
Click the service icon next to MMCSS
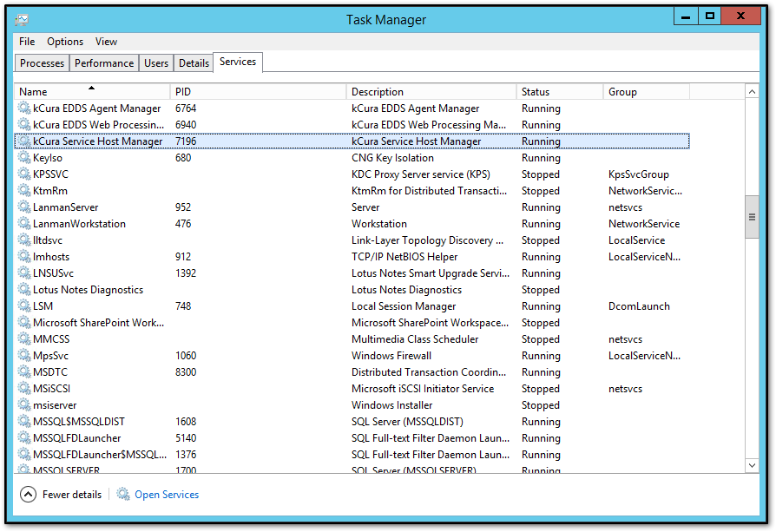23,339
